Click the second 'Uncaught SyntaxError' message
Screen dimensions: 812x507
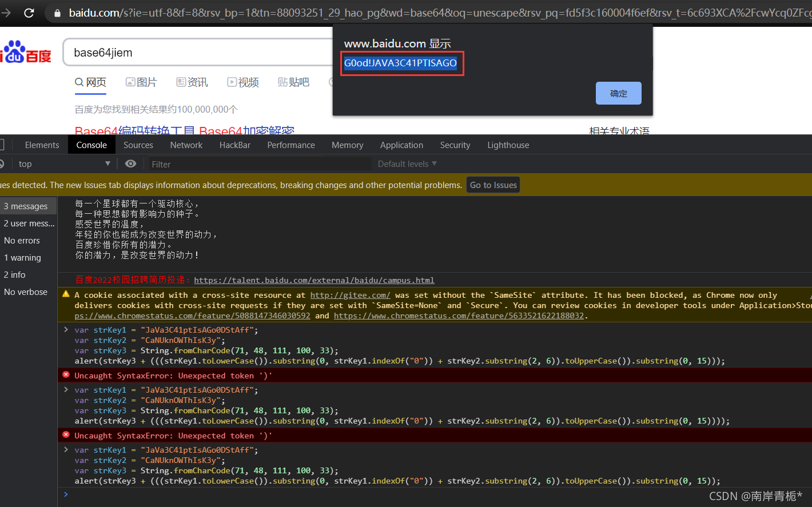(x=173, y=436)
